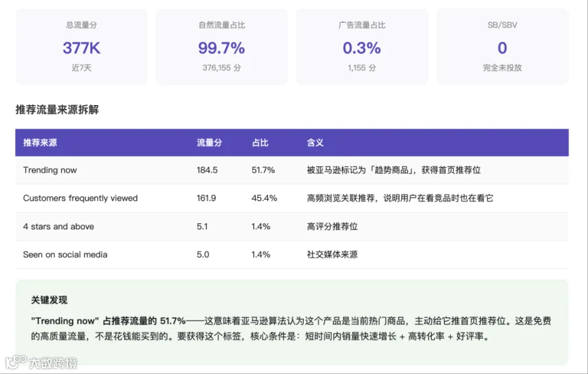588x374 pixels.
Task: Click the 高频浏览关联推荐 description cell
Action: [x=400, y=198]
